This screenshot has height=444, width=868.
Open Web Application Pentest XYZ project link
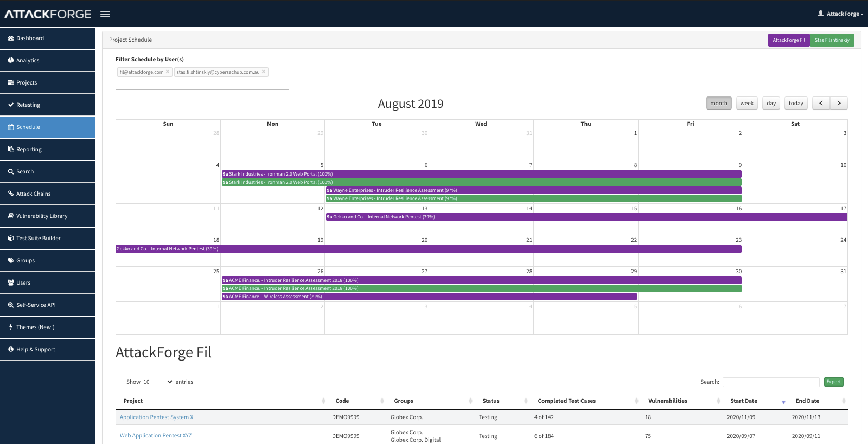[x=156, y=435]
